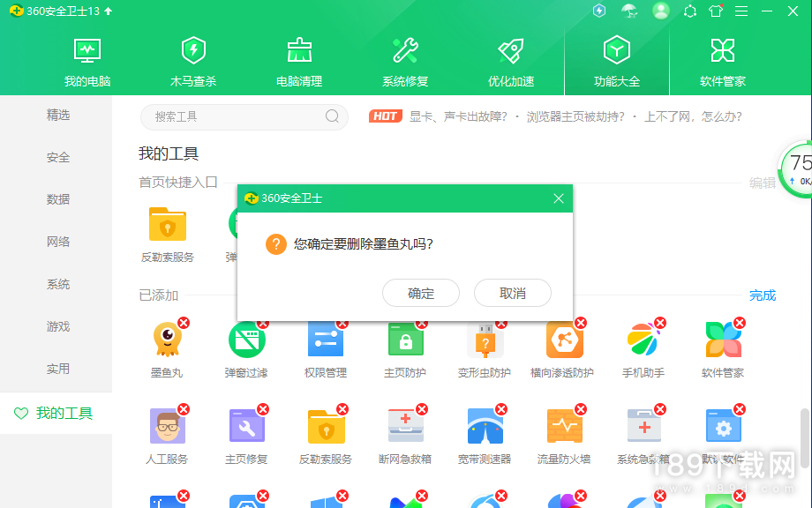Click the 墨鱼丸 tool icon

click(x=167, y=340)
